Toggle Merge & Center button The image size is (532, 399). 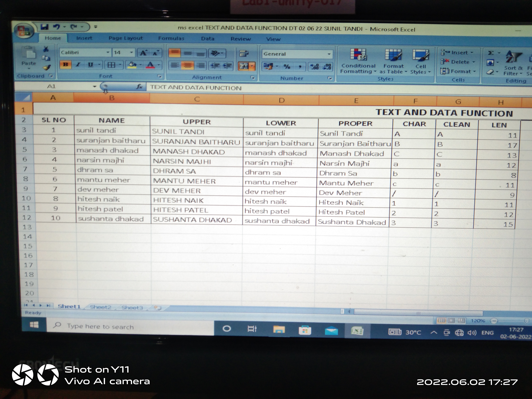coord(244,66)
